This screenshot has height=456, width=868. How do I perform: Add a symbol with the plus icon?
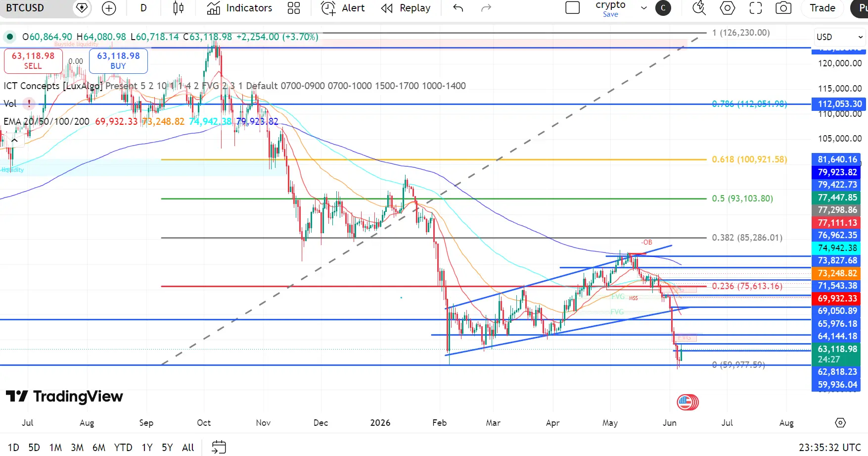109,8
